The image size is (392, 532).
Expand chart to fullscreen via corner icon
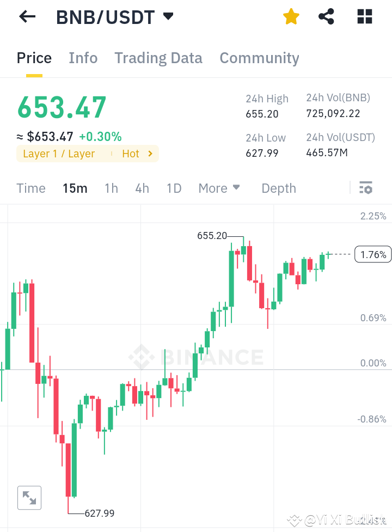(29, 497)
